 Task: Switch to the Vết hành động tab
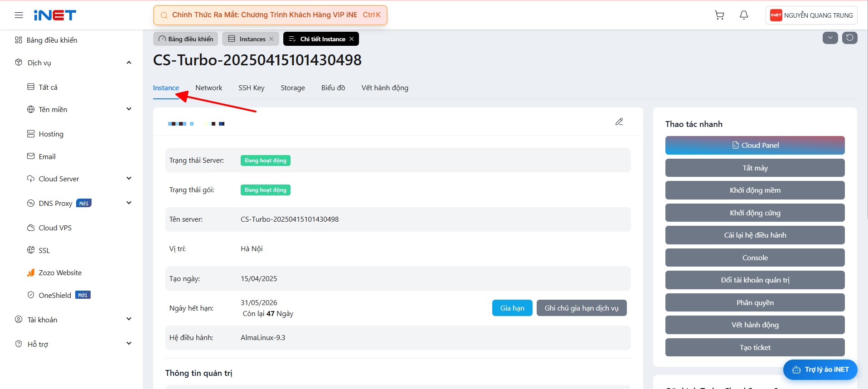point(385,88)
